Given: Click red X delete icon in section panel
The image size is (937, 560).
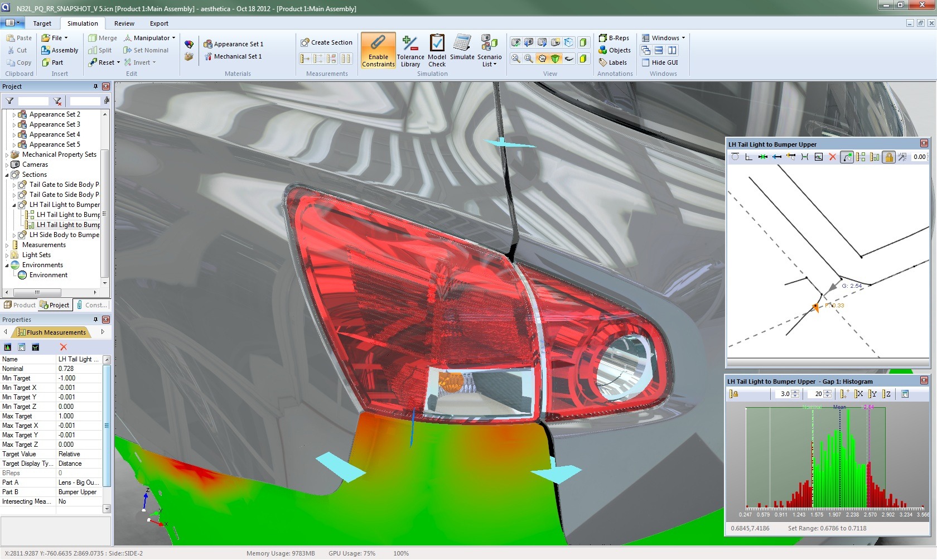Looking at the screenshot, I should pyautogui.click(x=833, y=157).
